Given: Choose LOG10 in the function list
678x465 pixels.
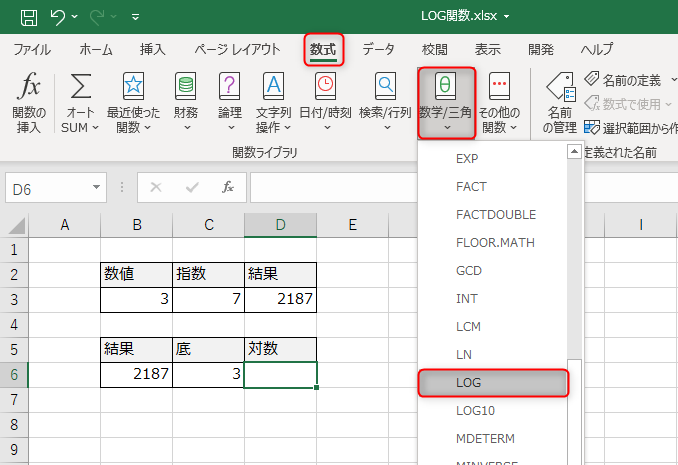Looking at the screenshot, I should tap(475, 411).
